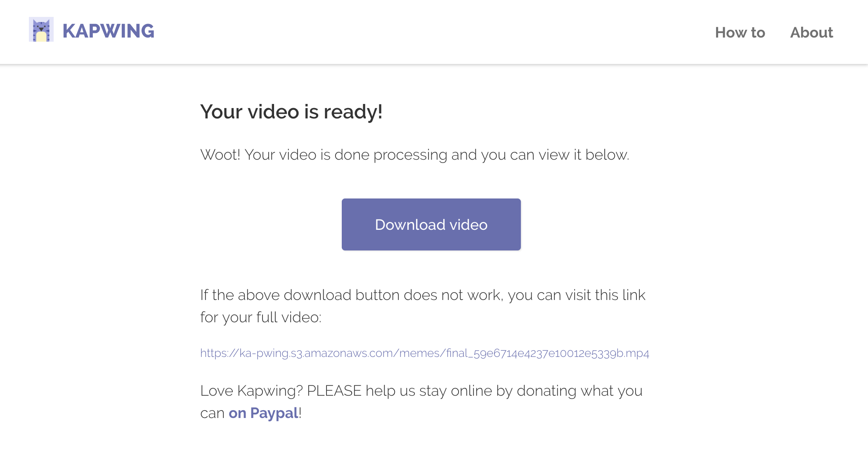Open the About page
Image resolution: width=868 pixels, height=451 pixels.
[811, 33]
